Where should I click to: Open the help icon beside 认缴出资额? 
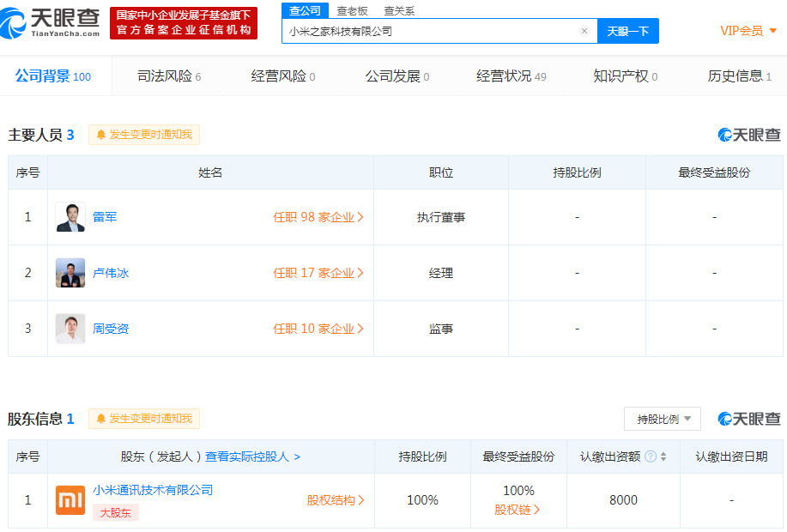coord(651,456)
